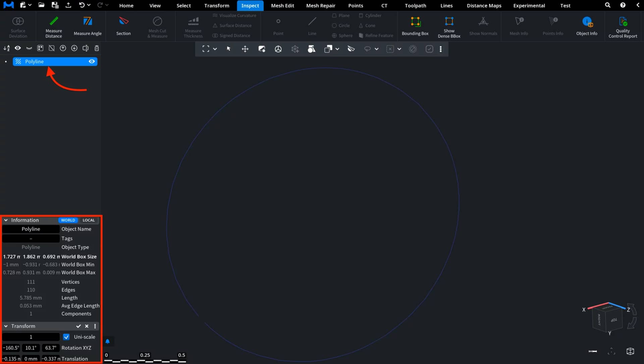Click the notification bell icon

107,341
